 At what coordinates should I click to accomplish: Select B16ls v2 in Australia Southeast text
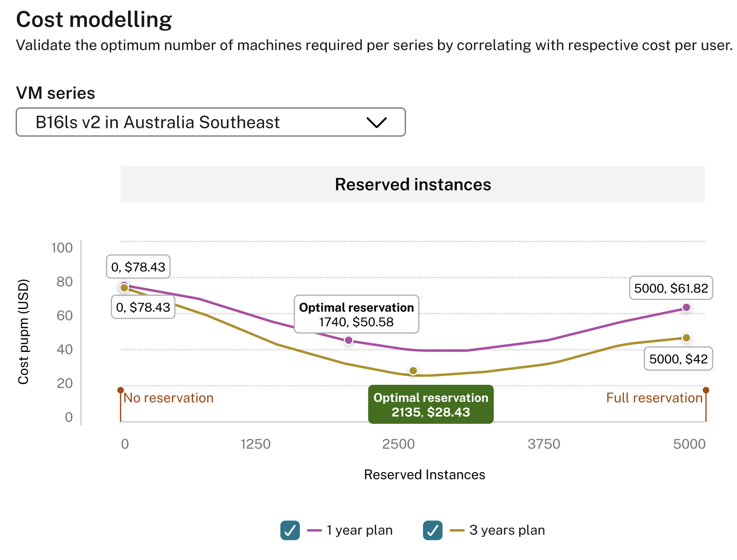pos(157,123)
